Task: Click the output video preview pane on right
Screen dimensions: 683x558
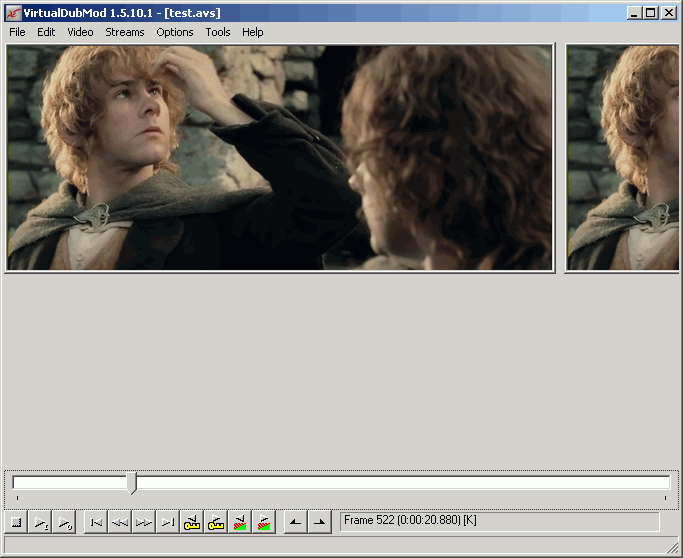Action: click(x=623, y=158)
